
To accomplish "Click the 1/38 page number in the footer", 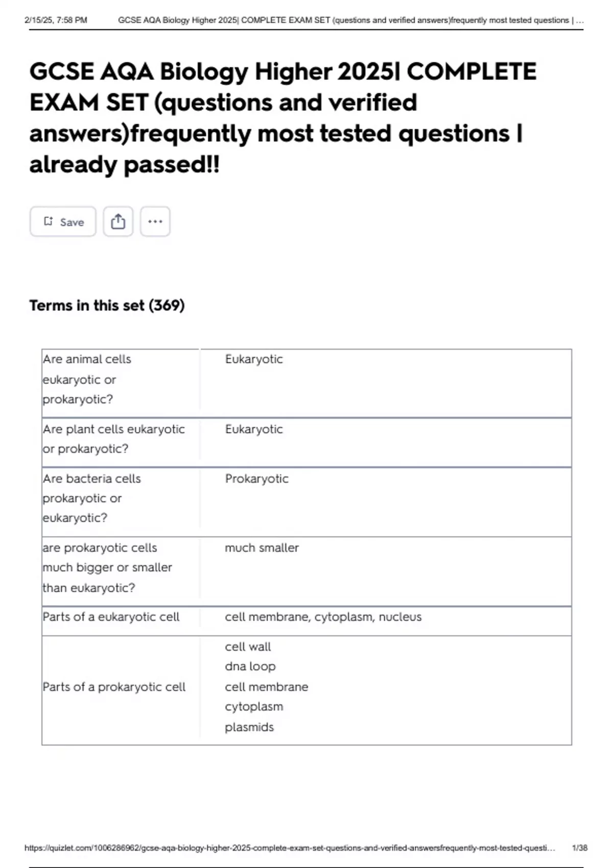I will tap(580, 848).
